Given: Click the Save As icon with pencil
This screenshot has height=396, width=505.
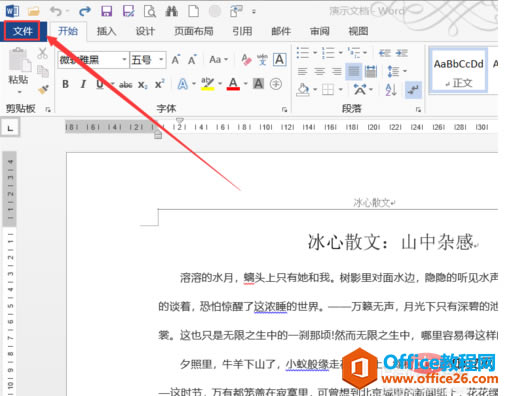Looking at the screenshot, I should tap(128, 12).
